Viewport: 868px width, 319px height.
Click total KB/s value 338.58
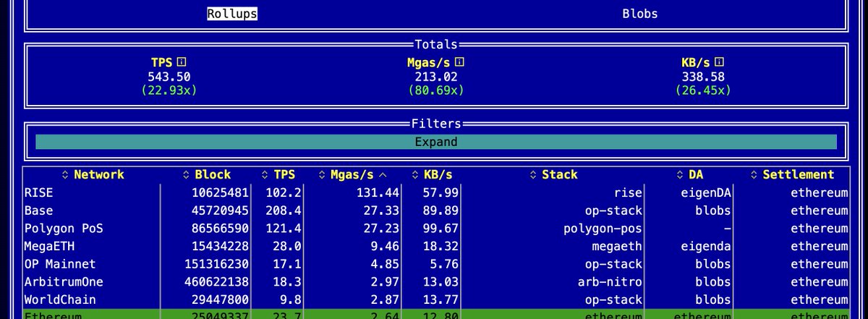(703, 77)
